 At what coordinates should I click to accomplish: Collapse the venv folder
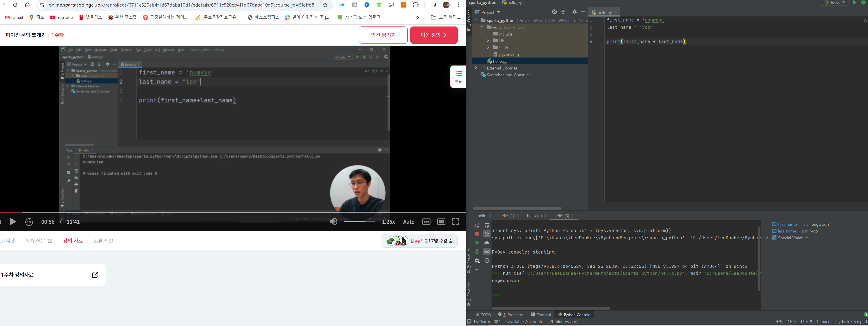pyautogui.click(x=482, y=27)
